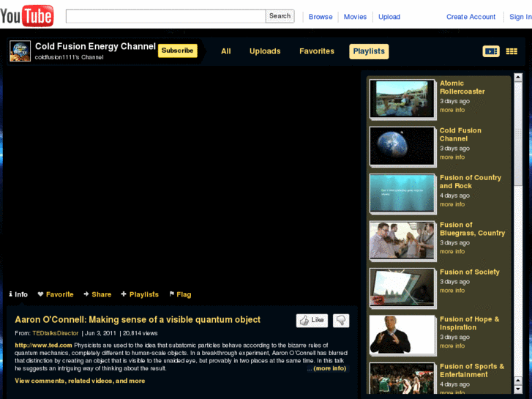Like the video with thumbs-up button
Screen dimensions: 532x399
coord(312,320)
